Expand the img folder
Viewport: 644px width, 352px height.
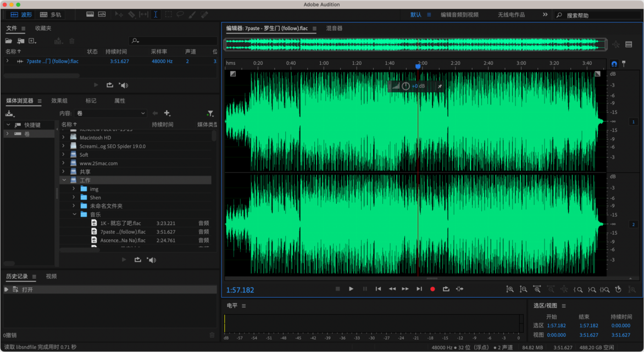click(74, 189)
